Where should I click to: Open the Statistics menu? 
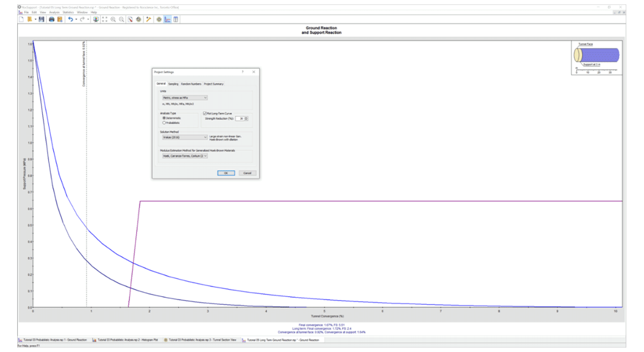point(68,12)
